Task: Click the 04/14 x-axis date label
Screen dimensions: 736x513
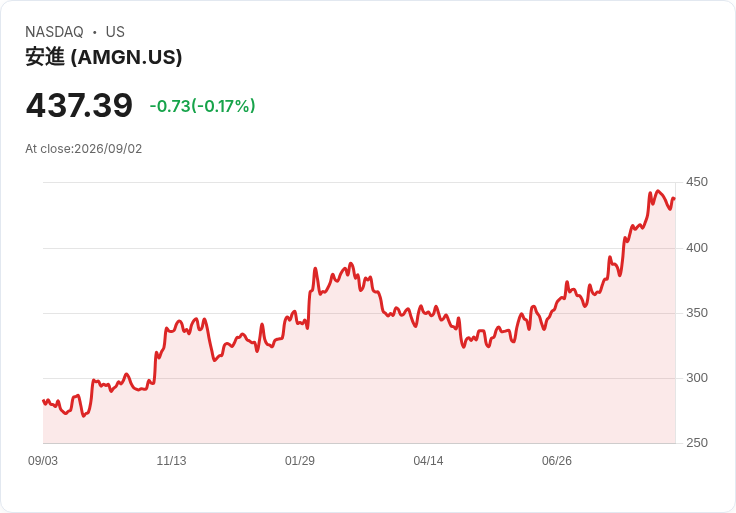Action: [428, 461]
